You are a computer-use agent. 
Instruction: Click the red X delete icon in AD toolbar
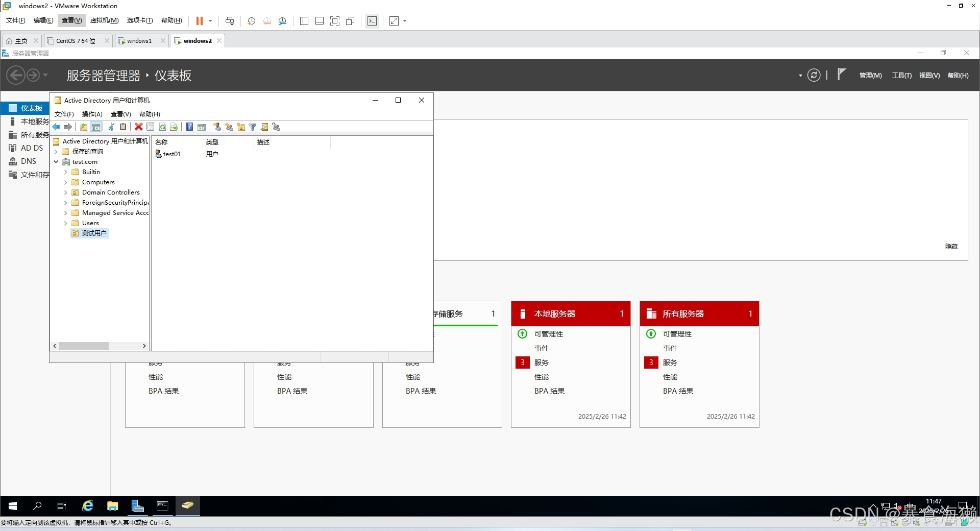tap(138, 127)
